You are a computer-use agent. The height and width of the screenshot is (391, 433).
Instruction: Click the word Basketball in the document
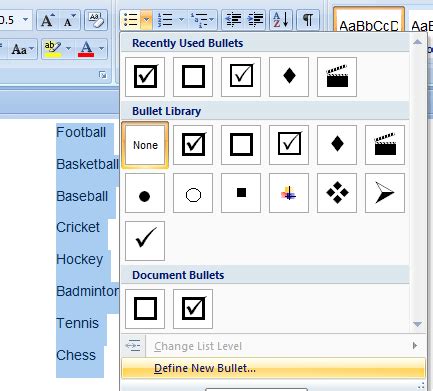(87, 164)
